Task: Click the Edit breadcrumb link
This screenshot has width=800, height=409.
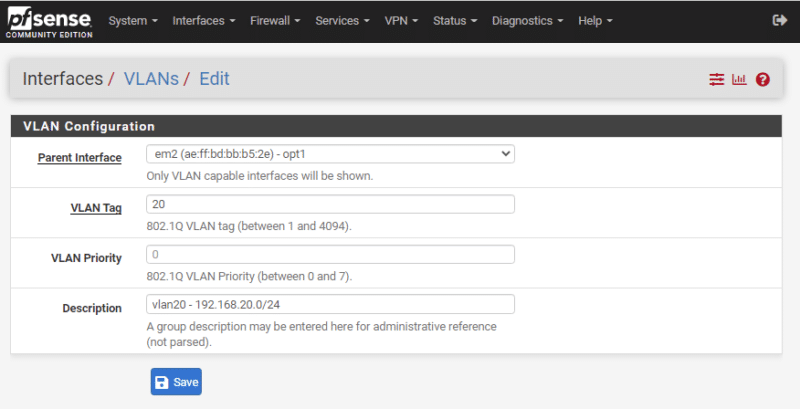Action: point(214,79)
